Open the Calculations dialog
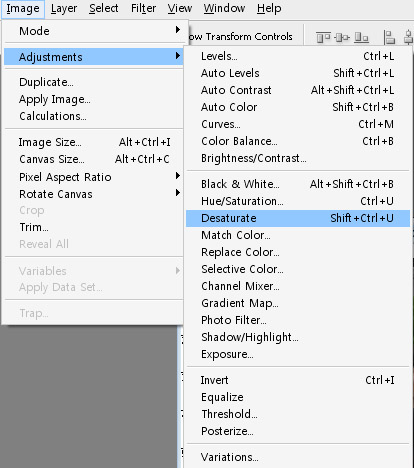 [x=94, y=116]
